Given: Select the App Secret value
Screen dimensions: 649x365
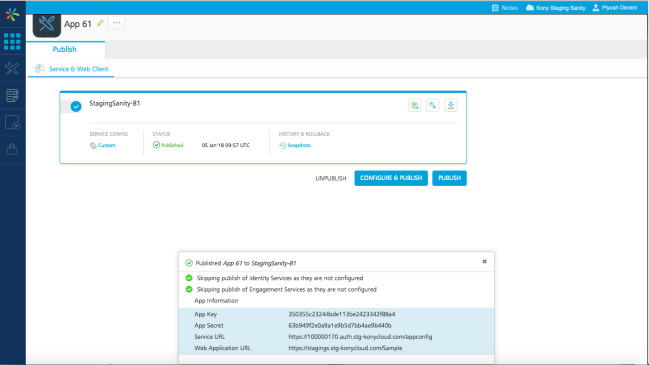Looking at the screenshot, I should pyautogui.click(x=340, y=325).
